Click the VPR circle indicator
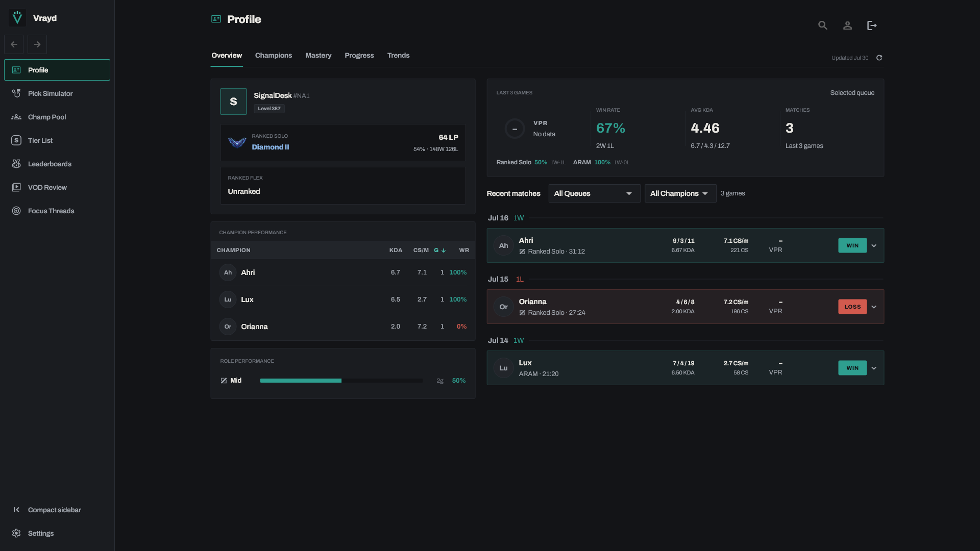The width and height of the screenshot is (980, 551). pyautogui.click(x=514, y=129)
